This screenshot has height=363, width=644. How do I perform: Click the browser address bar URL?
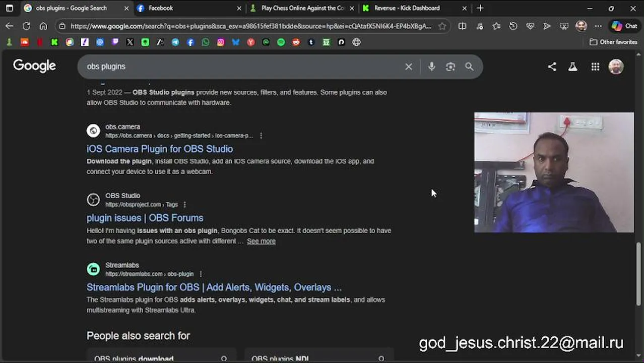click(x=250, y=26)
